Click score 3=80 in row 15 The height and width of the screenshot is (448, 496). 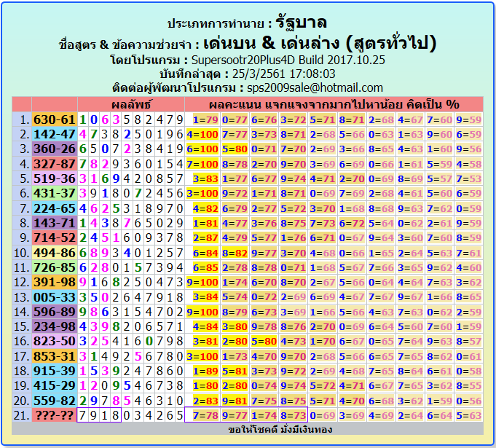(x=235, y=326)
